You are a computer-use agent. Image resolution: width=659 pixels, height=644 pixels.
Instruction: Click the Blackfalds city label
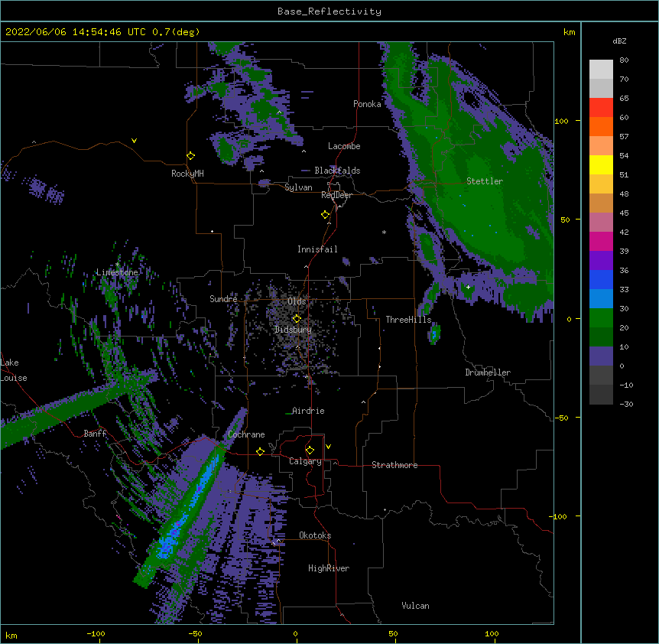pyautogui.click(x=337, y=171)
